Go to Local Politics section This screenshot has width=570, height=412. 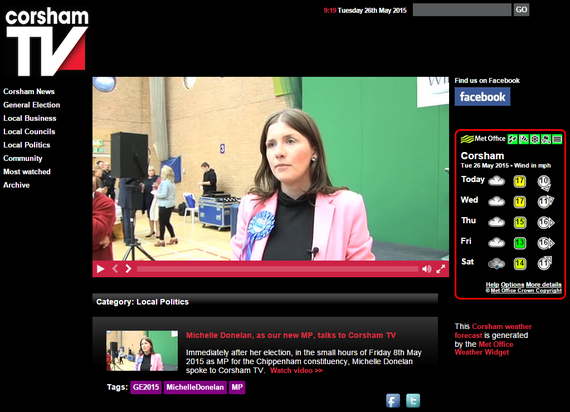pyautogui.click(x=27, y=145)
